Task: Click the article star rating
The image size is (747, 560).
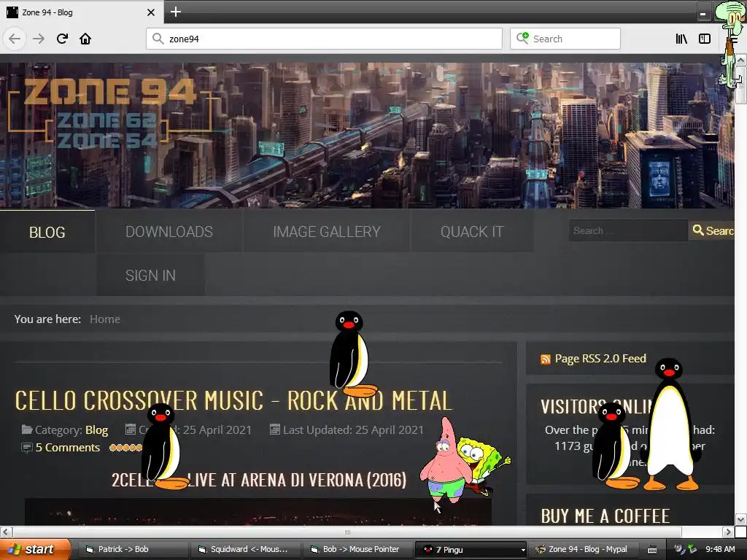Action: (125, 448)
